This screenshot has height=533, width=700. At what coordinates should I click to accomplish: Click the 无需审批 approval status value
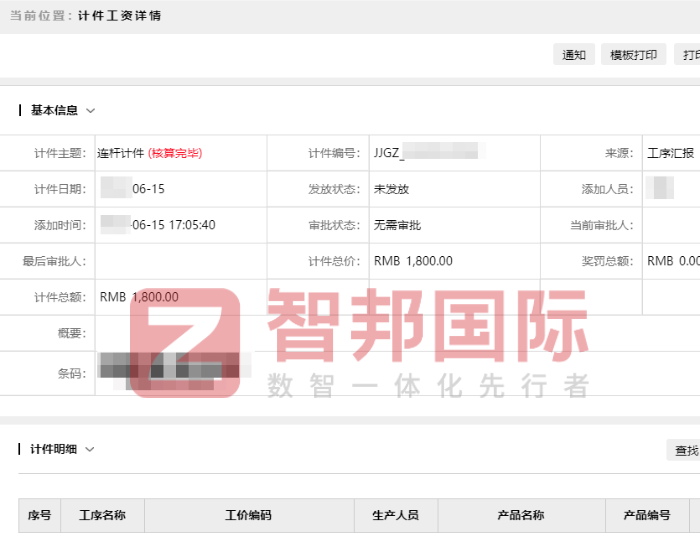397,225
